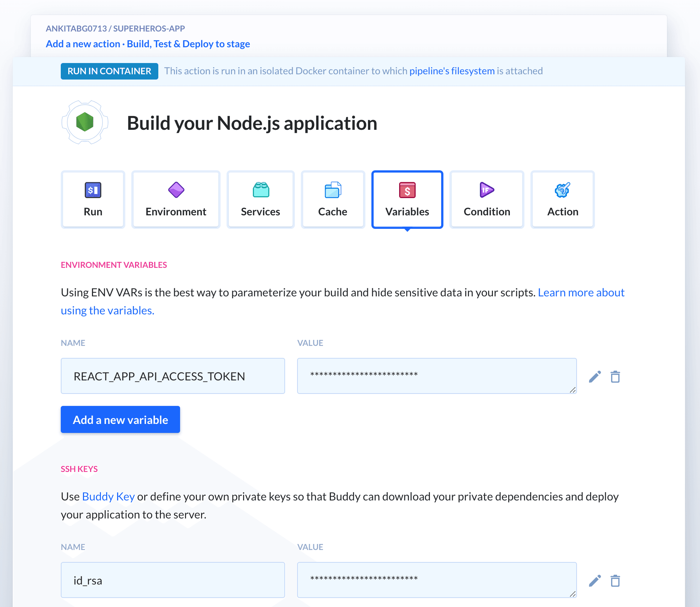Open the Cache settings icon
The height and width of the screenshot is (607, 700).
[332, 190]
